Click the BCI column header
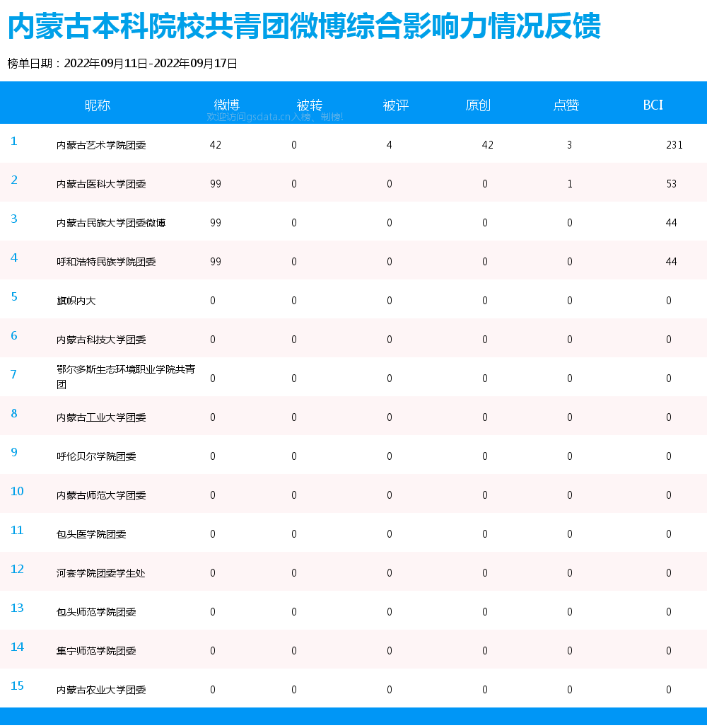 coord(653,105)
